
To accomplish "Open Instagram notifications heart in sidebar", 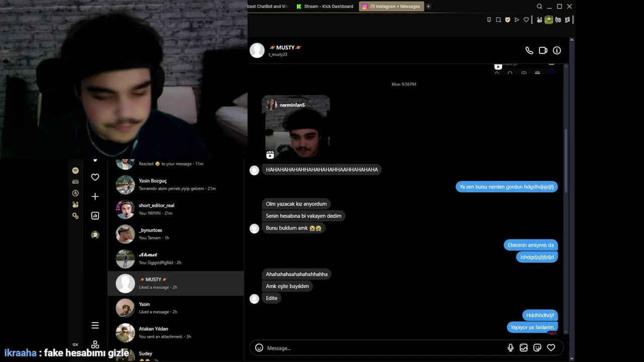I will coord(95,177).
